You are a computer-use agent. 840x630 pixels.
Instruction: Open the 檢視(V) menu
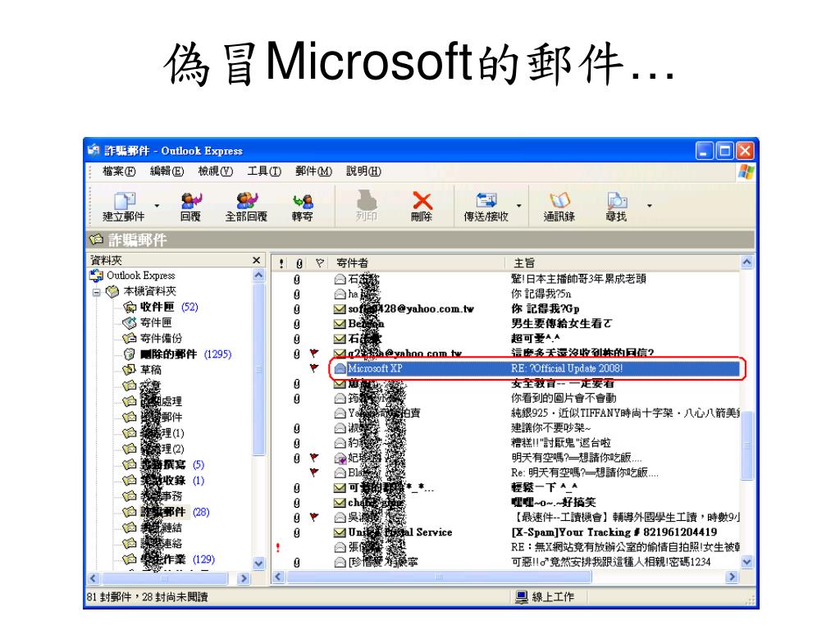tap(216, 171)
